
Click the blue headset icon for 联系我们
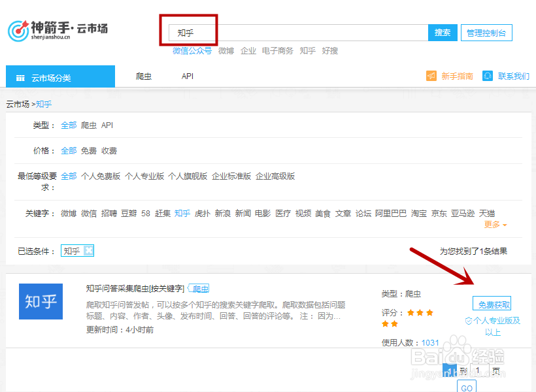coord(487,76)
